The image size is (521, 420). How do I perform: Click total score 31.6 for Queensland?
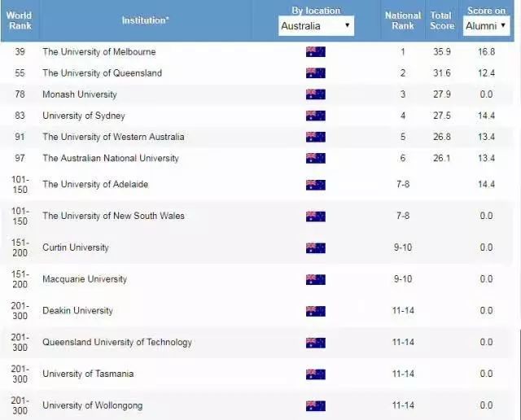point(442,73)
